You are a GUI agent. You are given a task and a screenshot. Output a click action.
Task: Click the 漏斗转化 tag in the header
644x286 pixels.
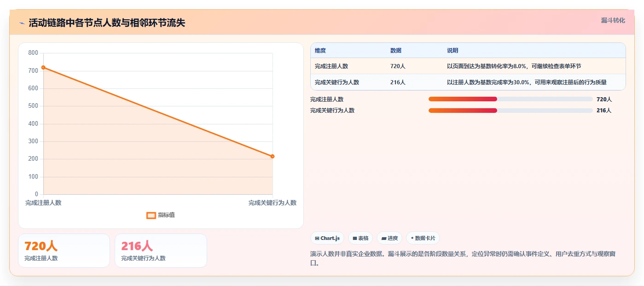click(x=613, y=20)
